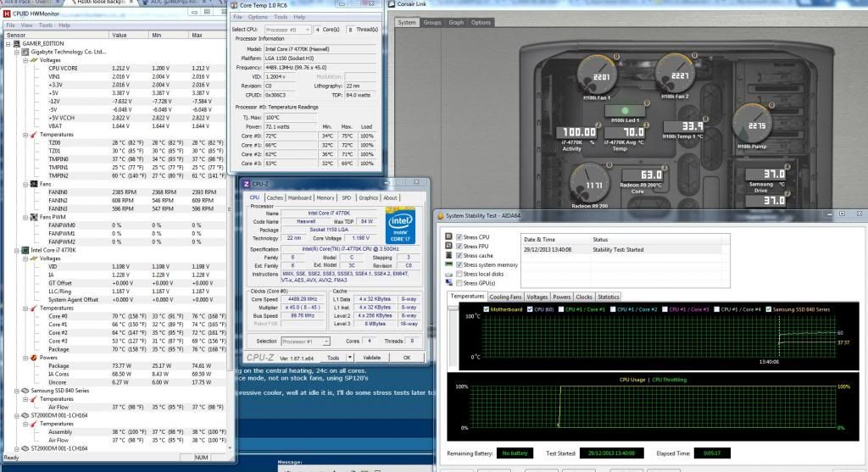Click the Radeon R9 200 fan gauge

588,184
